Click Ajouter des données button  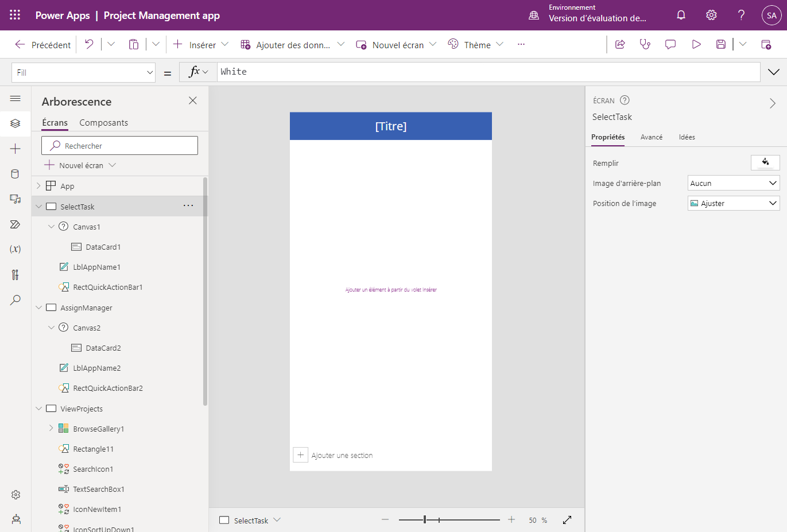(292, 45)
